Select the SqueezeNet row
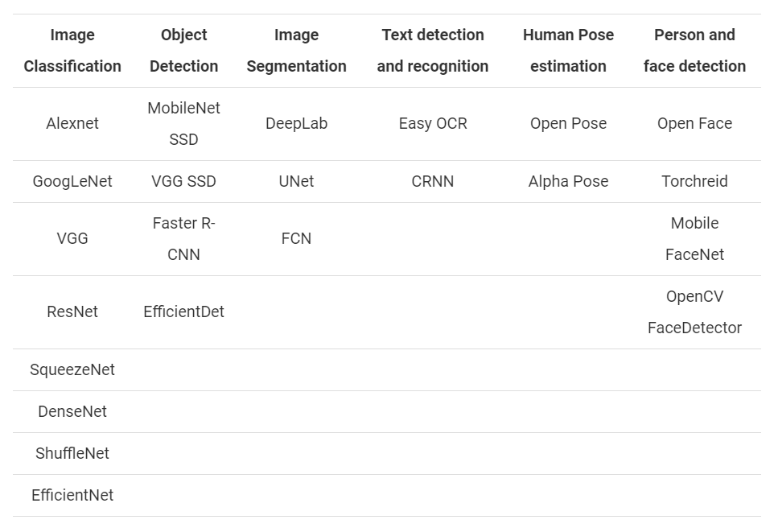This screenshot has height=532, width=774. (x=387, y=370)
